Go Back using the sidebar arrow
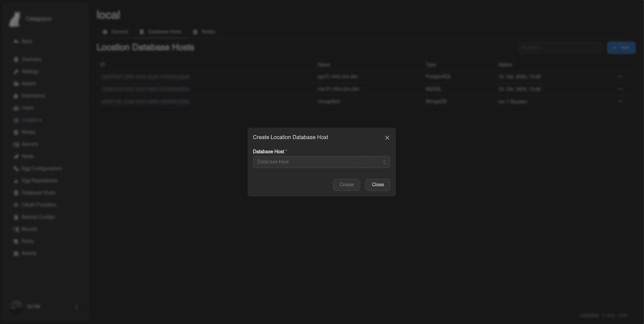Image resolution: width=644 pixels, height=324 pixels. (16, 41)
